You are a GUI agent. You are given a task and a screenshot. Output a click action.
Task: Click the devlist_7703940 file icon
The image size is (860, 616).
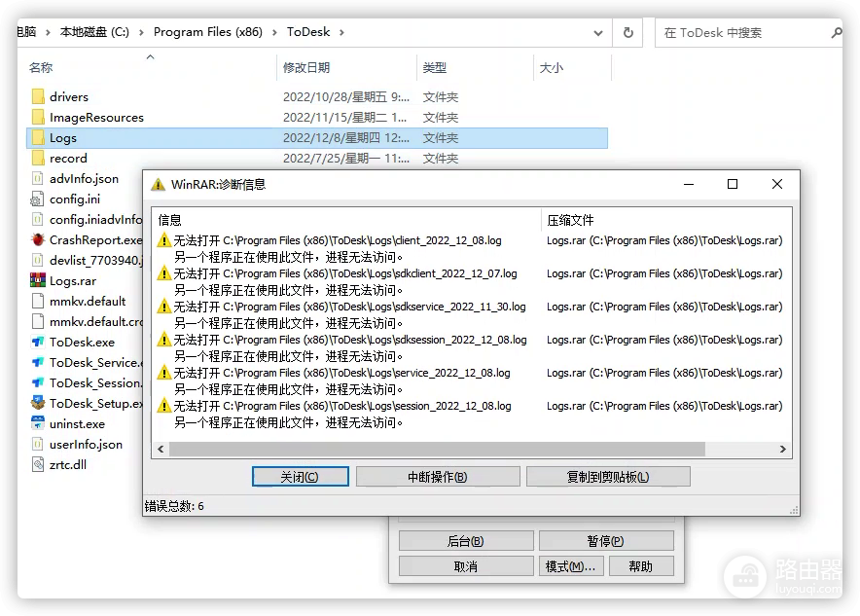(x=38, y=260)
